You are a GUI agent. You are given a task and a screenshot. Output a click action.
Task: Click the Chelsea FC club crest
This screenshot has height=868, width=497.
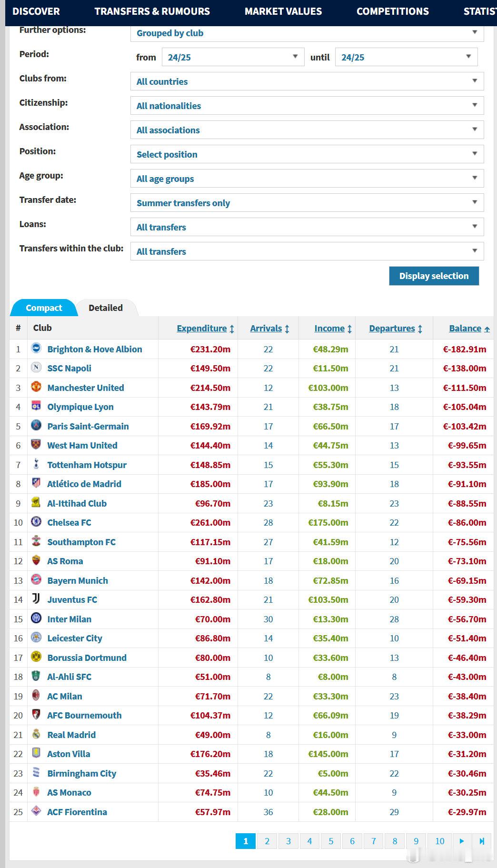tap(36, 521)
